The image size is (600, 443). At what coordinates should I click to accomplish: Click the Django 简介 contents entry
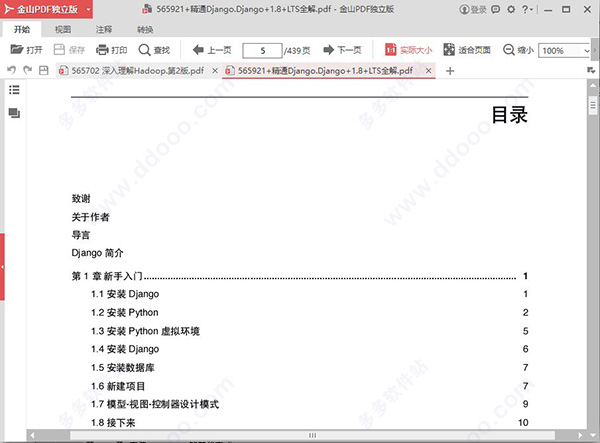(x=97, y=253)
